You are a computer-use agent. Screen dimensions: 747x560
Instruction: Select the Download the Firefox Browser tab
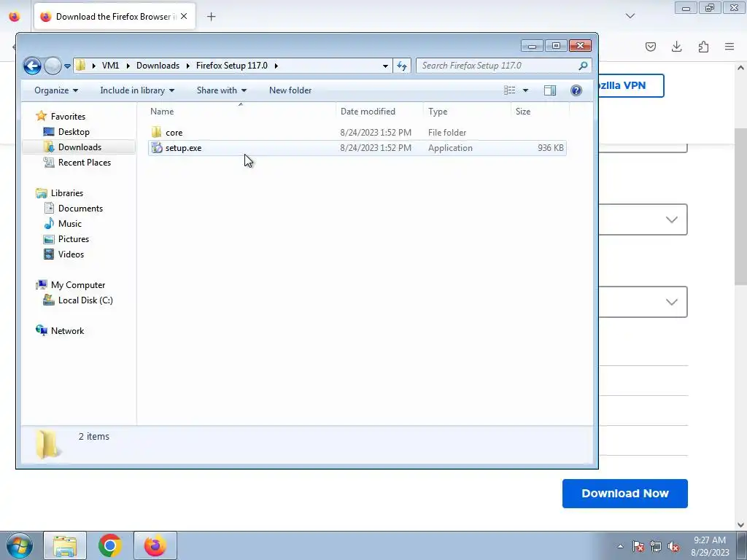click(115, 17)
